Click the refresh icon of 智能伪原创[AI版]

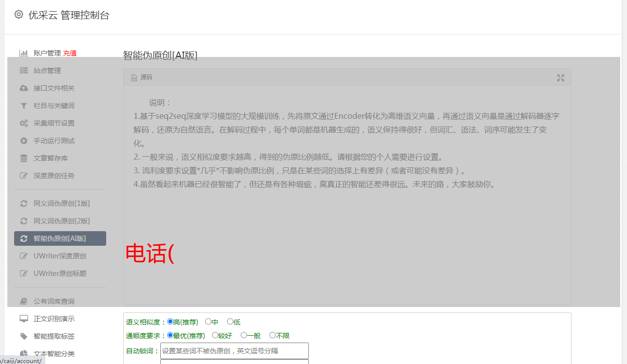point(23,238)
